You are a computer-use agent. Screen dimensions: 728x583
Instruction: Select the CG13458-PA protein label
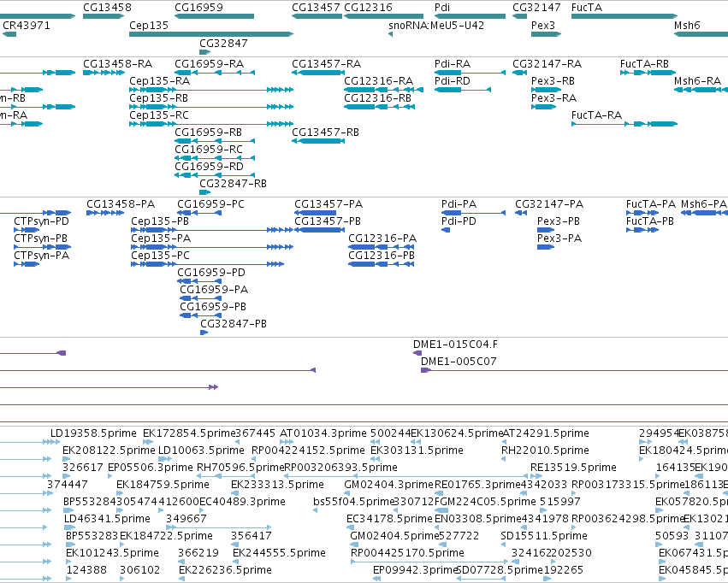point(121,204)
